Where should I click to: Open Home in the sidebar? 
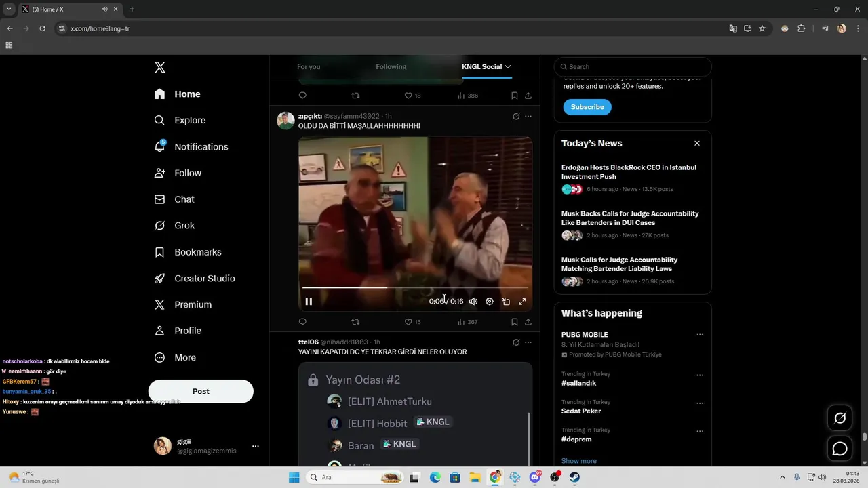[178, 94]
